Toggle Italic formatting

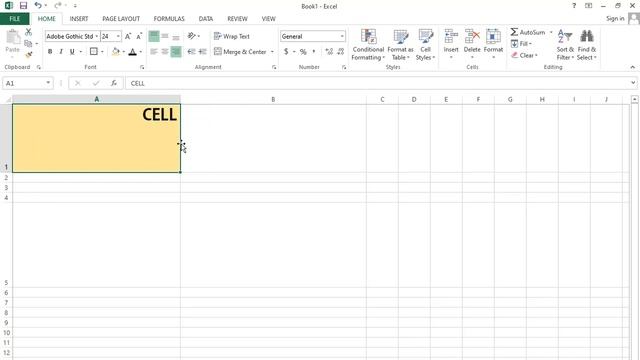point(61,51)
